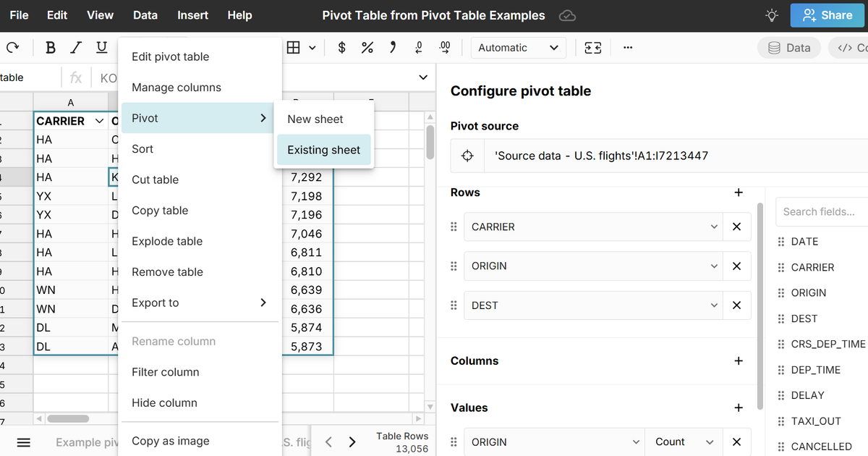Open the Data menu
The image size is (868, 456).
(145, 15)
